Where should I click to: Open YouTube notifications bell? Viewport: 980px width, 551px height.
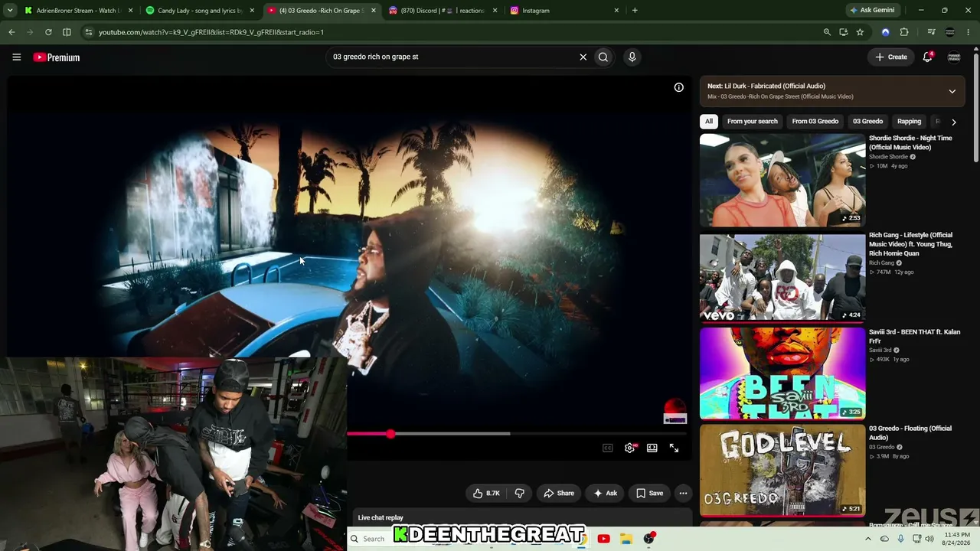pos(927,57)
